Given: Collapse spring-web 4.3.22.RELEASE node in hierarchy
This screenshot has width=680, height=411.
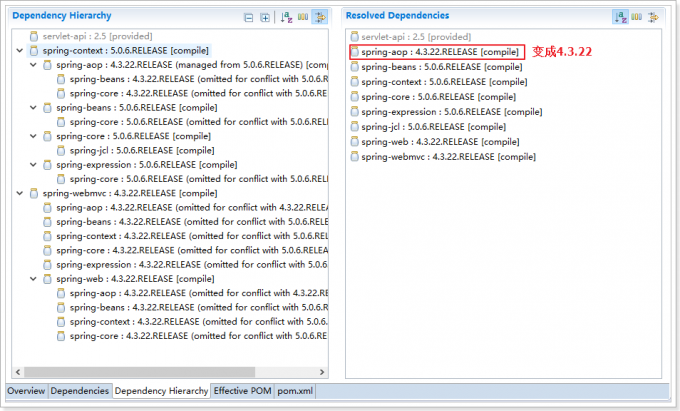Looking at the screenshot, I should [35, 279].
